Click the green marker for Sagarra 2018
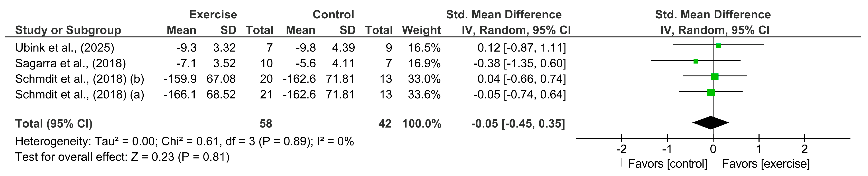Image resolution: width=868 pixels, height=176 pixels. tap(696, 61)
